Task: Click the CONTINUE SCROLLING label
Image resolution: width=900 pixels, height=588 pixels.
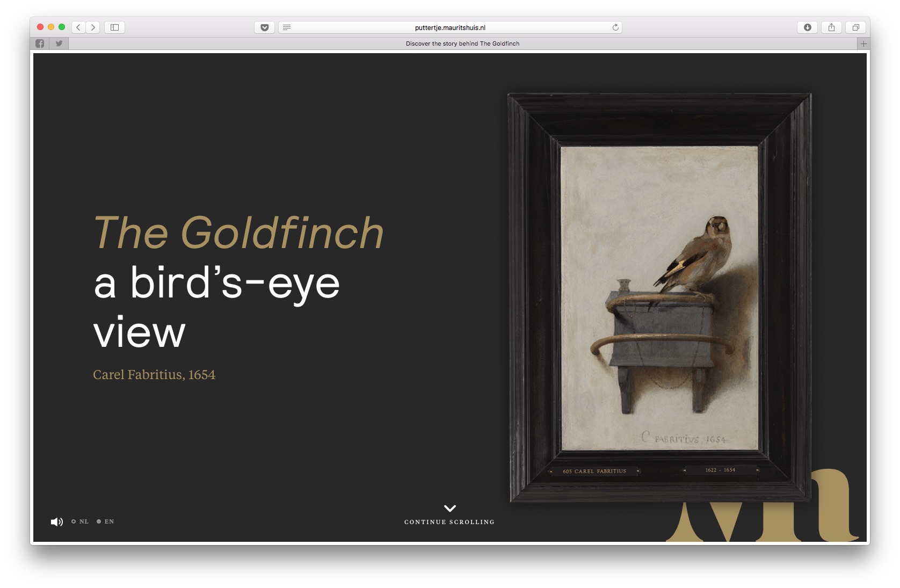Action: [x=449, y=522]
